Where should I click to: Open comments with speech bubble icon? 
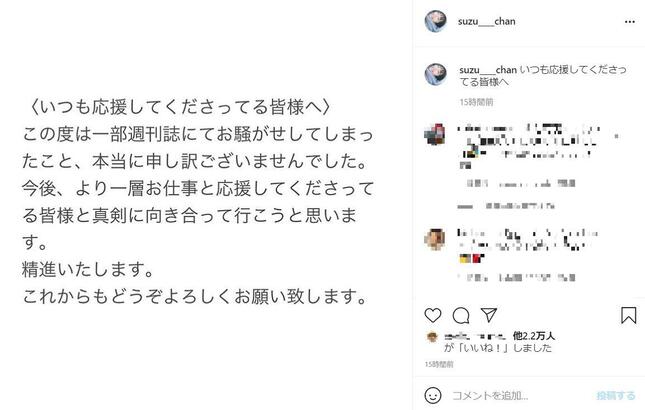(461, 315)
